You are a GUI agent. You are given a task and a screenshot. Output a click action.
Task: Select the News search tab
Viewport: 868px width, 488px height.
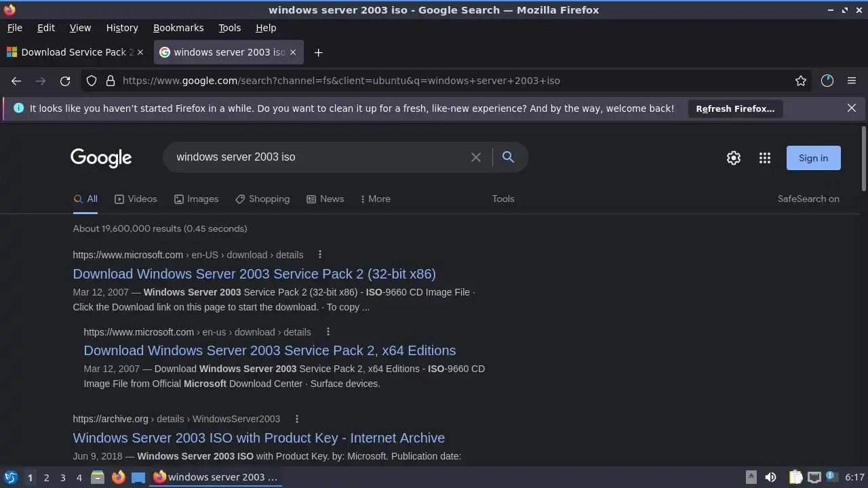tap(325, 199)
